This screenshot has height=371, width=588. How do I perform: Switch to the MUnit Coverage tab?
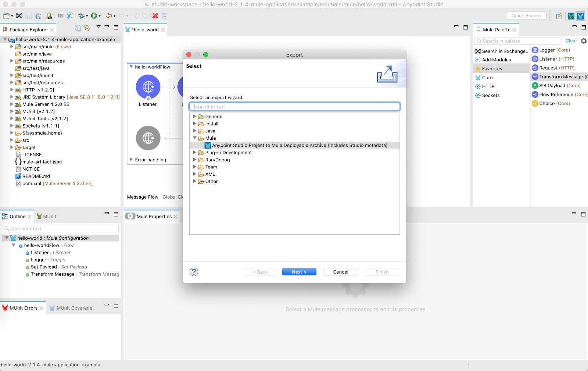71,308
